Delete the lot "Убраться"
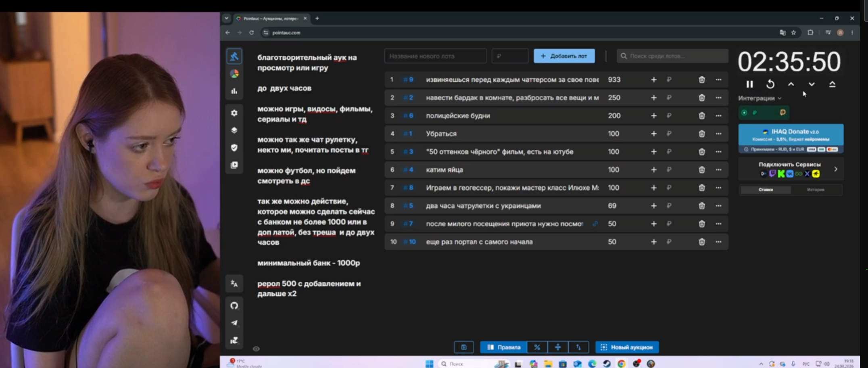This screenshot has height=368, width=868. click(x=702, y=134)
